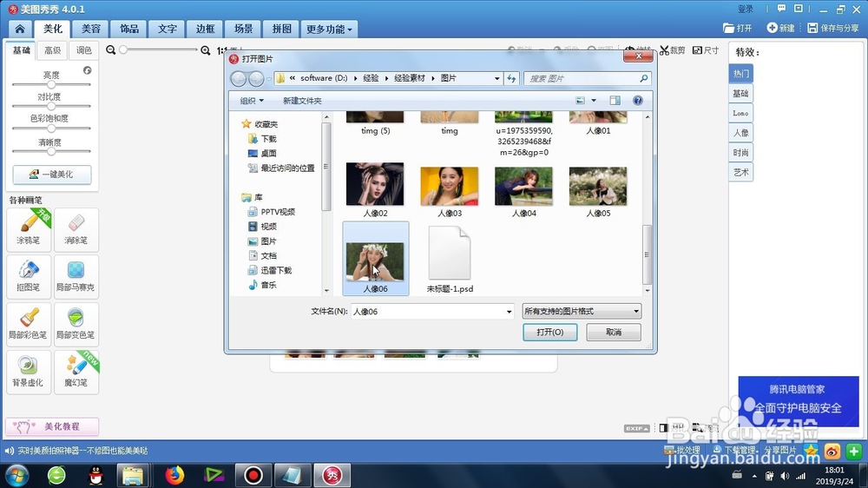Click the 打开 open file icon at top
868x488 pixels.
click(737, 28)
